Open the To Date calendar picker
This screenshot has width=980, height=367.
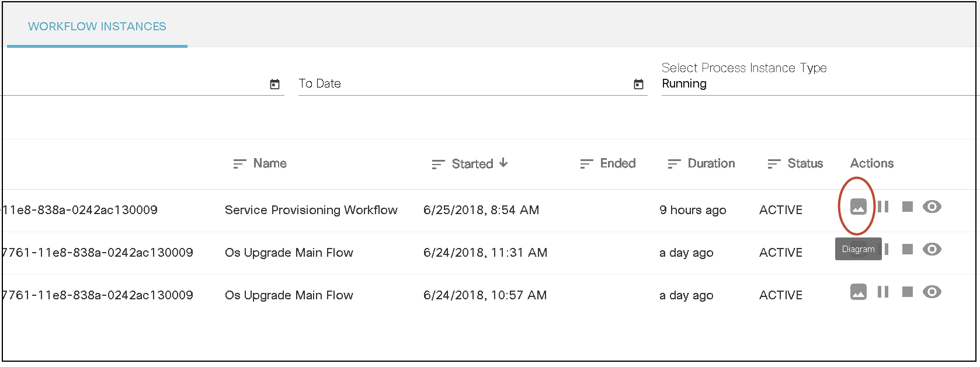(639, 85)
